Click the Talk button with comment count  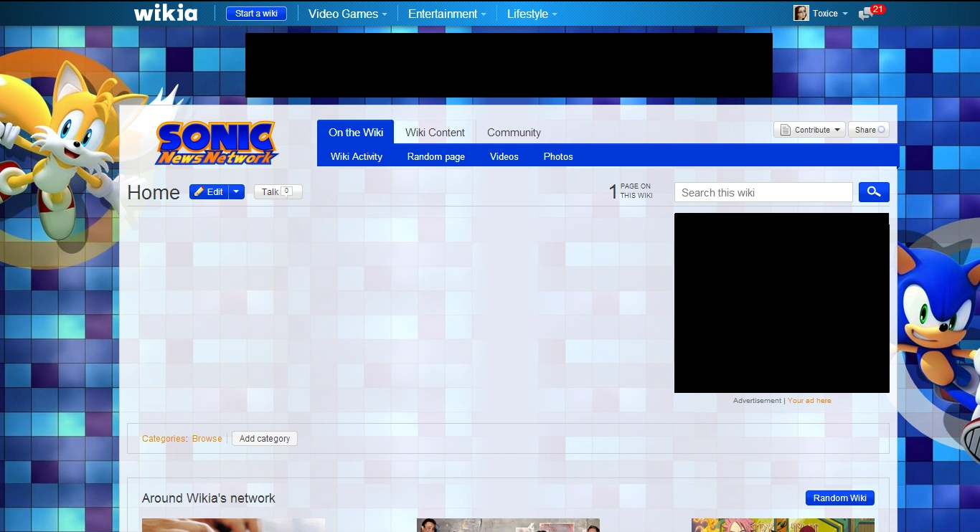coord(278,192)
